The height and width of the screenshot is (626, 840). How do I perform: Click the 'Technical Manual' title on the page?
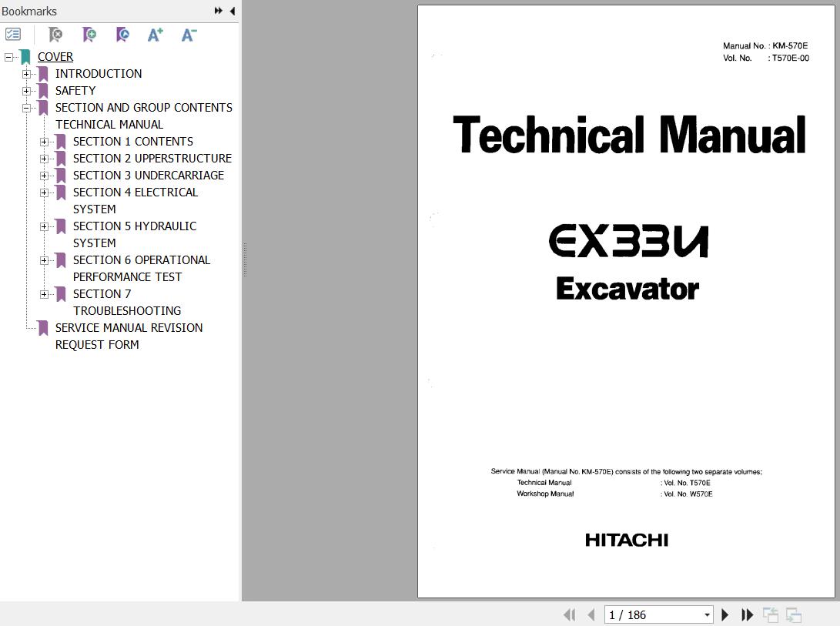pos(629,135)
